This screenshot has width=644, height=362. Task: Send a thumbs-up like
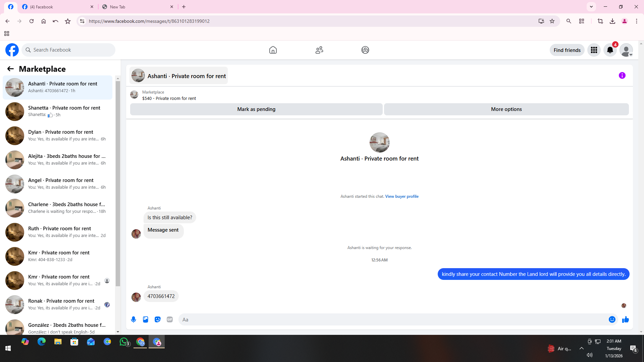click(x=625, y=319)
